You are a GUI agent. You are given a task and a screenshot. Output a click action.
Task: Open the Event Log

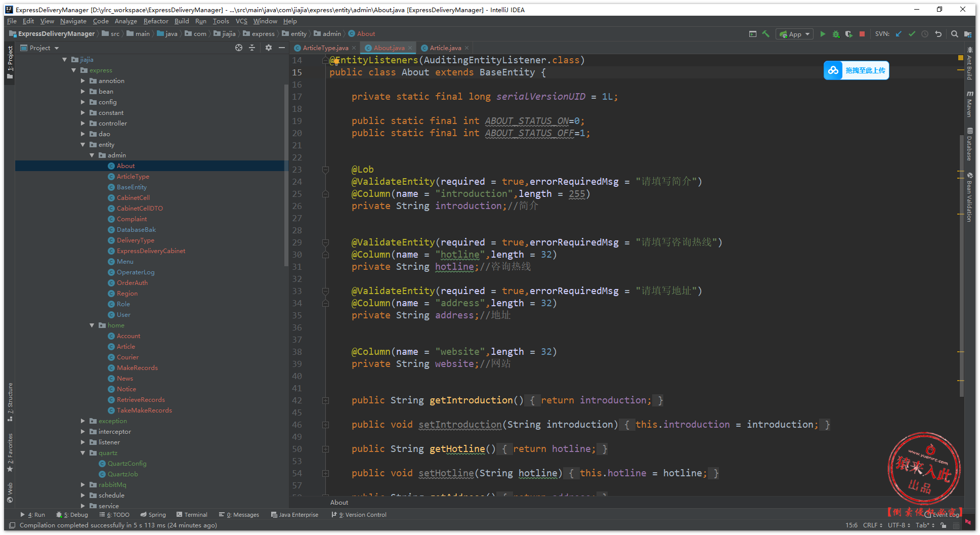pos(942,515)
